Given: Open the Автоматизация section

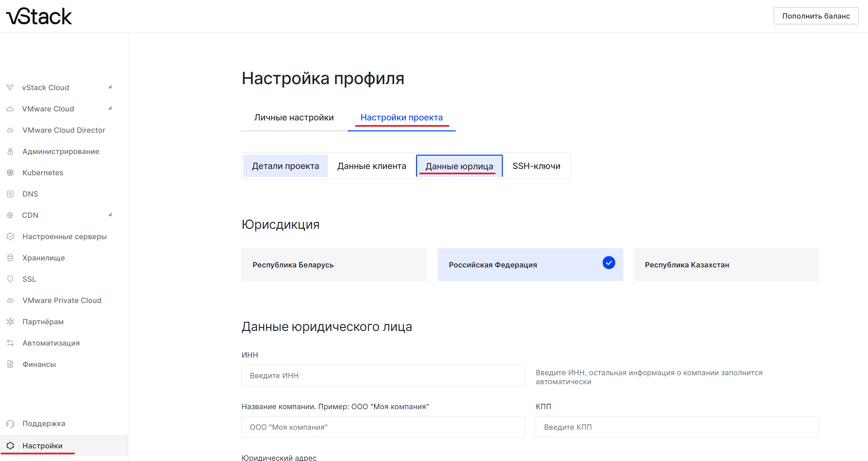Looking at the screenshot, I should [x=51, y=343].
